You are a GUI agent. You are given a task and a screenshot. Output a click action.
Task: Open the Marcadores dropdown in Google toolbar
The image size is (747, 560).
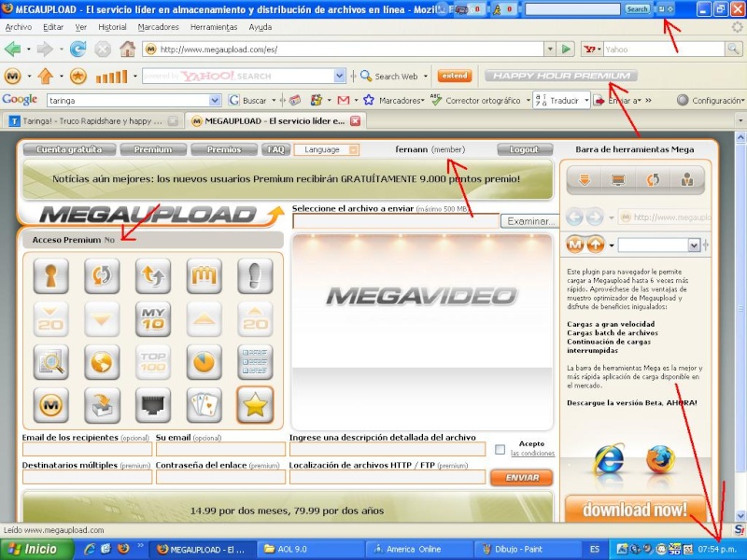402,101
